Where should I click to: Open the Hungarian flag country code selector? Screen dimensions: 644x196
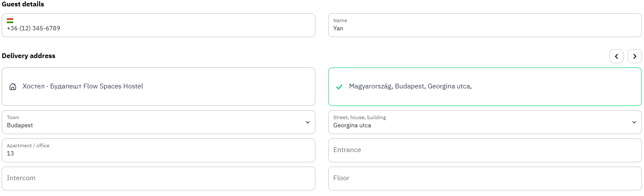pos(10,20)
